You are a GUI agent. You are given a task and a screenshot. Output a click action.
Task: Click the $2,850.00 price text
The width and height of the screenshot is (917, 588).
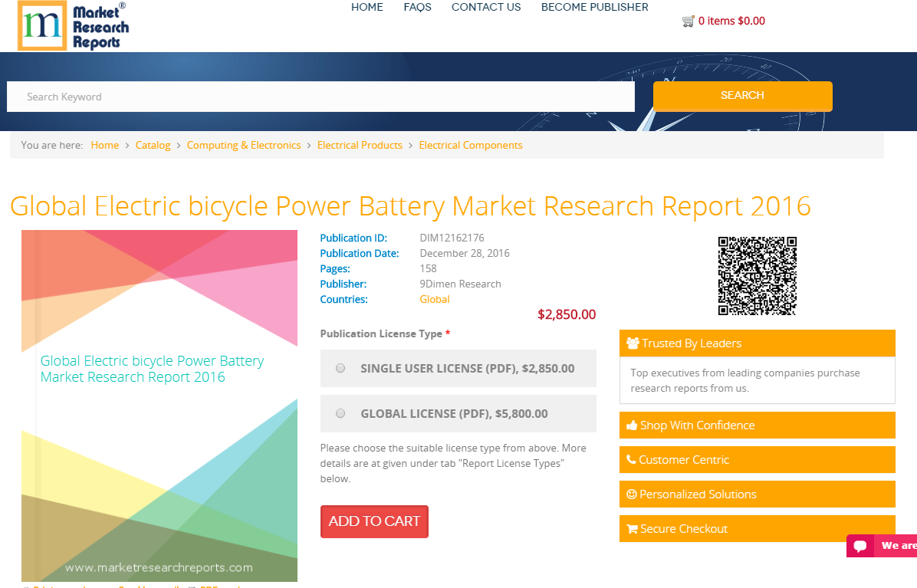click(567, 314)
